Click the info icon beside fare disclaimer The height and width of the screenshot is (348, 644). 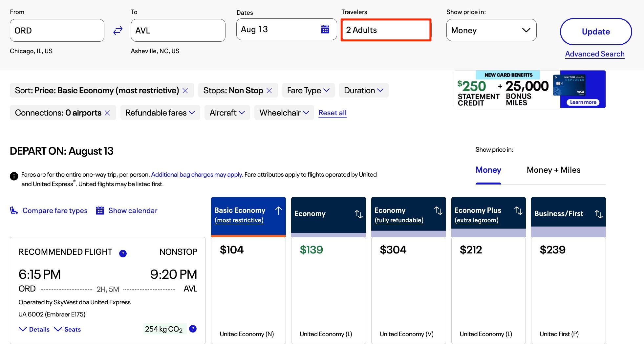tap(14, 176)
